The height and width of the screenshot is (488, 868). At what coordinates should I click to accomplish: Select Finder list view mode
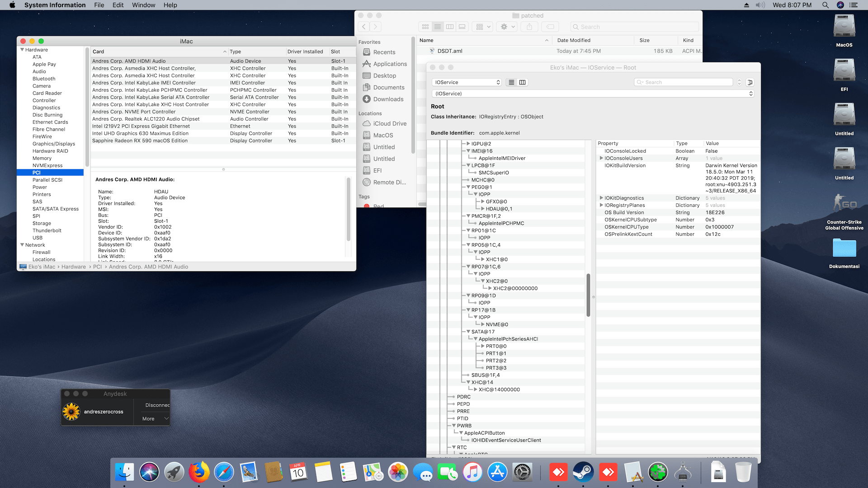tap(438, 27)
